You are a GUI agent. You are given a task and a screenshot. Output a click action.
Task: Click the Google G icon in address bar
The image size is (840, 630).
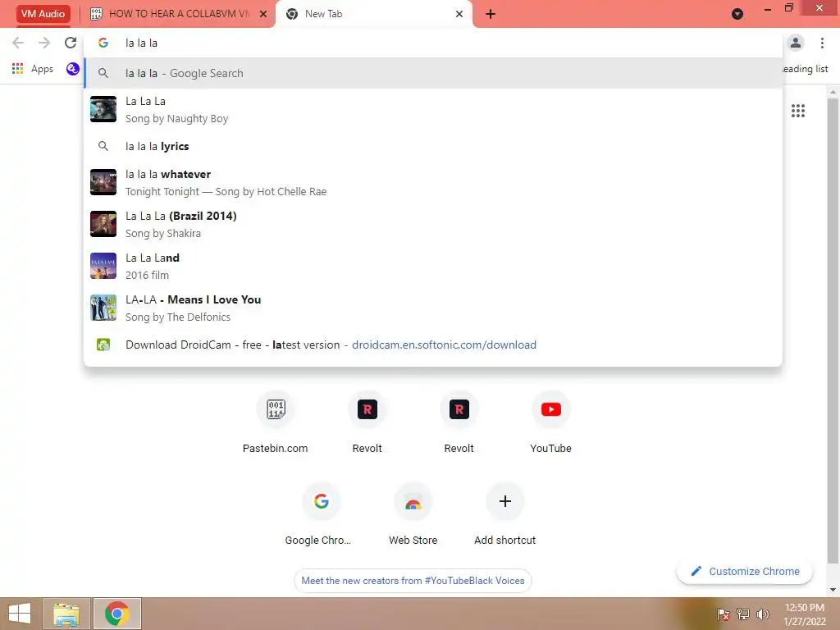click(103, 43)
